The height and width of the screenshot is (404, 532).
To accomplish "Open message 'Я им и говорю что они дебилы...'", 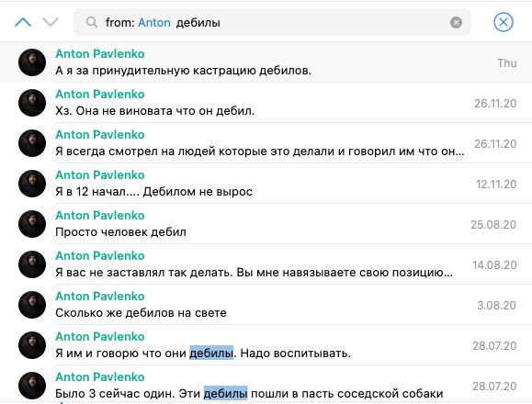I will [266, 344].
